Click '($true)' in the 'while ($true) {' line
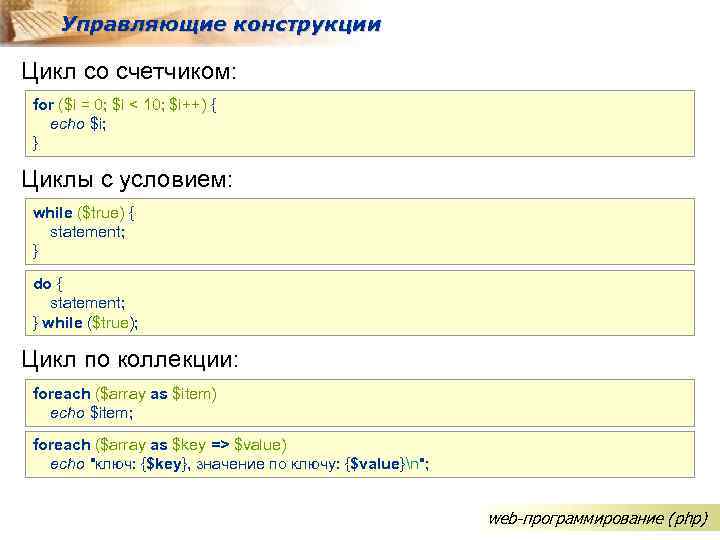Image resolution: width=720 pixels, height=540 pixels. pyautogui.click(x=101, y=213)
